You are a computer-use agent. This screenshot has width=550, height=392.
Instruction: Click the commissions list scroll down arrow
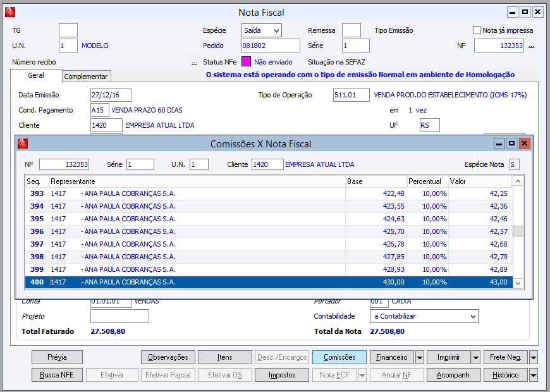[518, 283]
